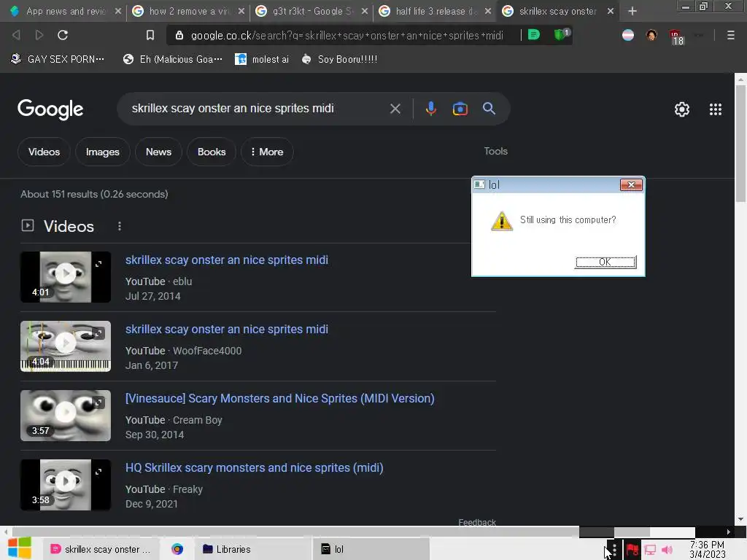Expand preview of the eblu video result
This screenshot has width=747, height=560.
pyautogui.click(x=98, y=264)
